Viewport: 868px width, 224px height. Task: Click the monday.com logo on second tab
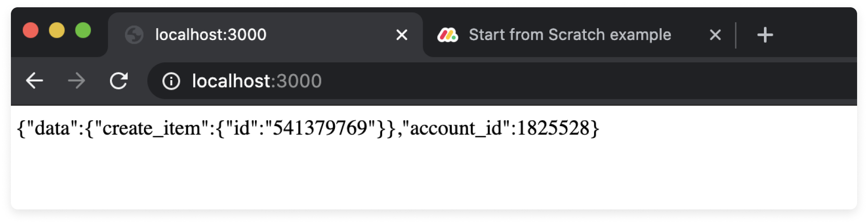click(x=448, y=35)
